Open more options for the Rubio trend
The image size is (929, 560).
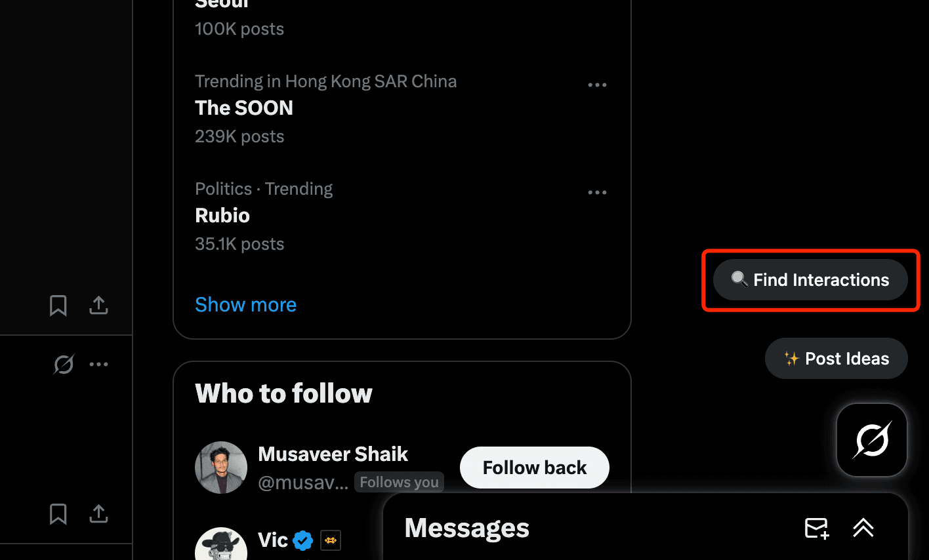[597, 193]
